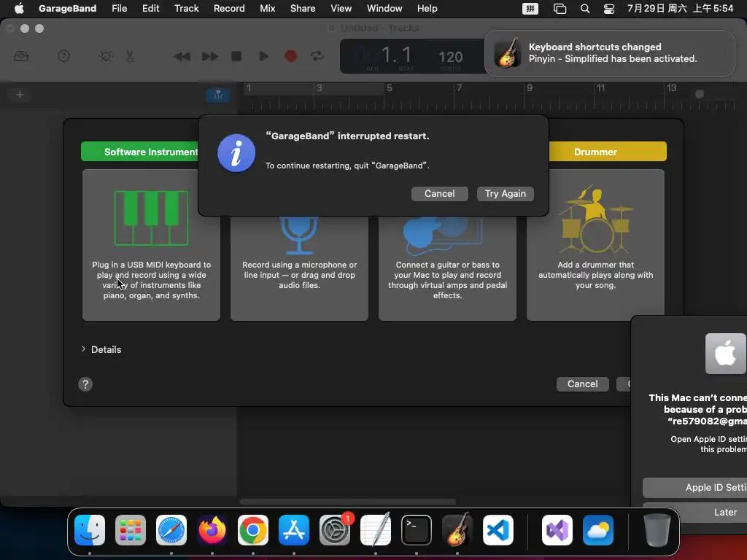
Task: Click the Stop transport button
Action: coord(236,57)
